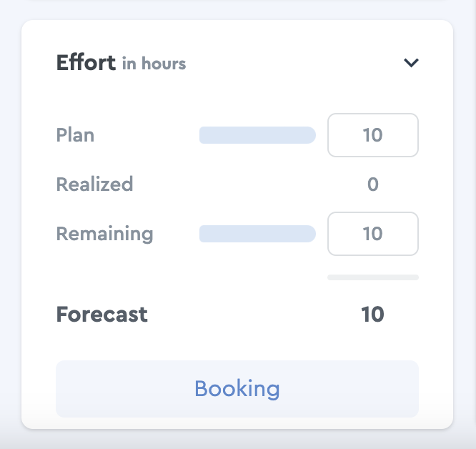Select the Realized value 0
The width and height of the screenshot is (476, 449).
tap(373, 184)
